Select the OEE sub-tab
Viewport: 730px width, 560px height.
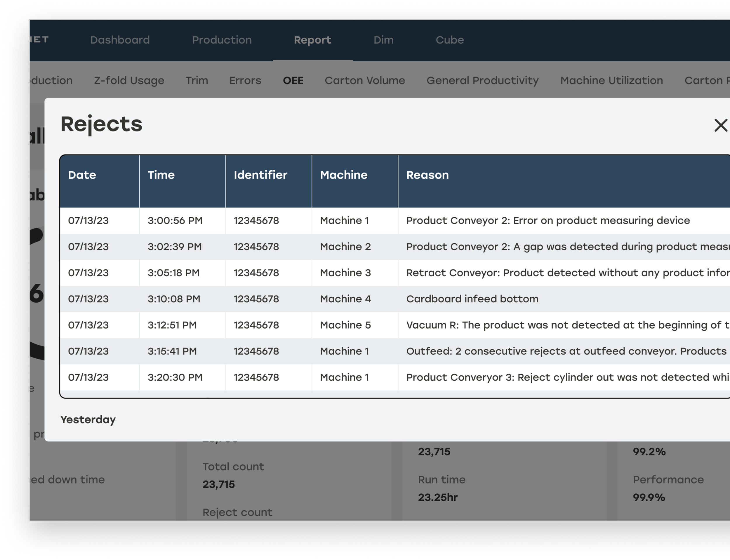click(293, 80)
